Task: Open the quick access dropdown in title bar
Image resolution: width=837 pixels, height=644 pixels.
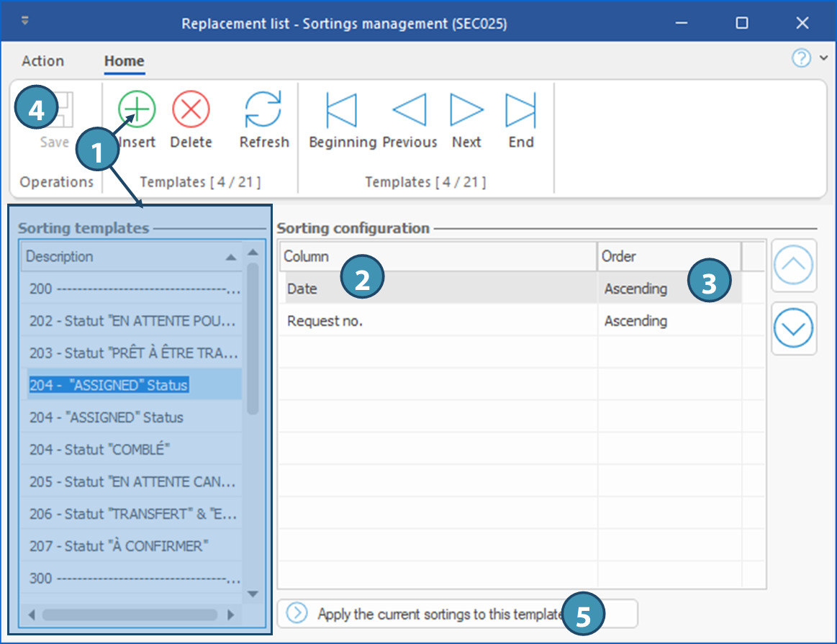Action: (x=26, y=21)
